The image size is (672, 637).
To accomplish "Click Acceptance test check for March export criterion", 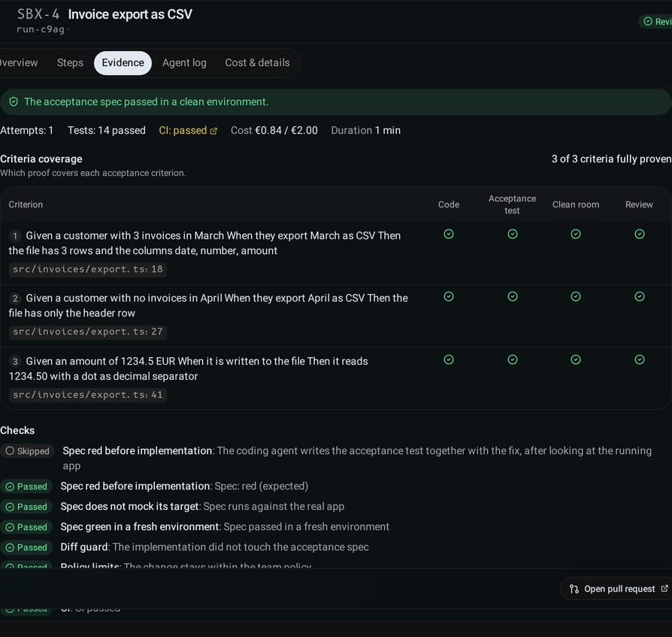I will pyautogui.click(x=513, y=234).
